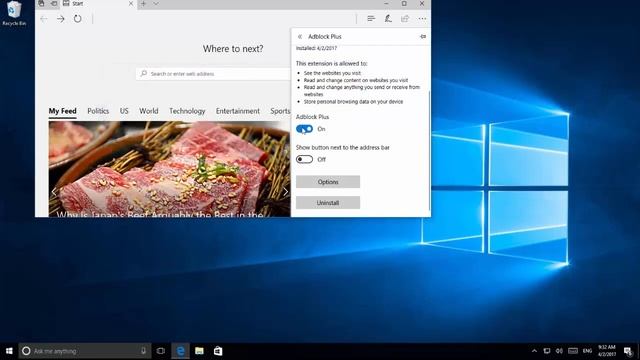Refresh the page in Edge
This screenshot has height=360, width=640.
(78, 19)
